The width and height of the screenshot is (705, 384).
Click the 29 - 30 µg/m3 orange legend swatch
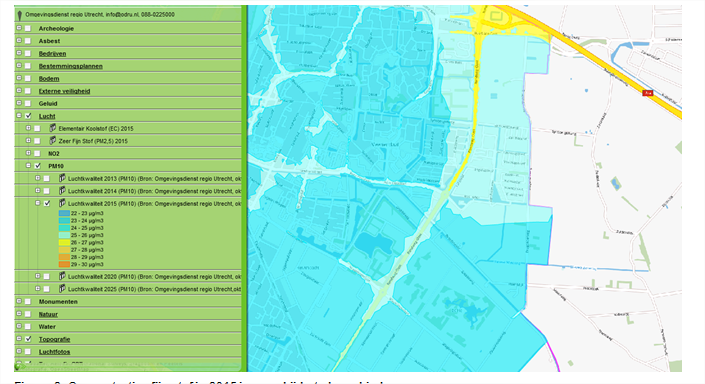[64, 264]
